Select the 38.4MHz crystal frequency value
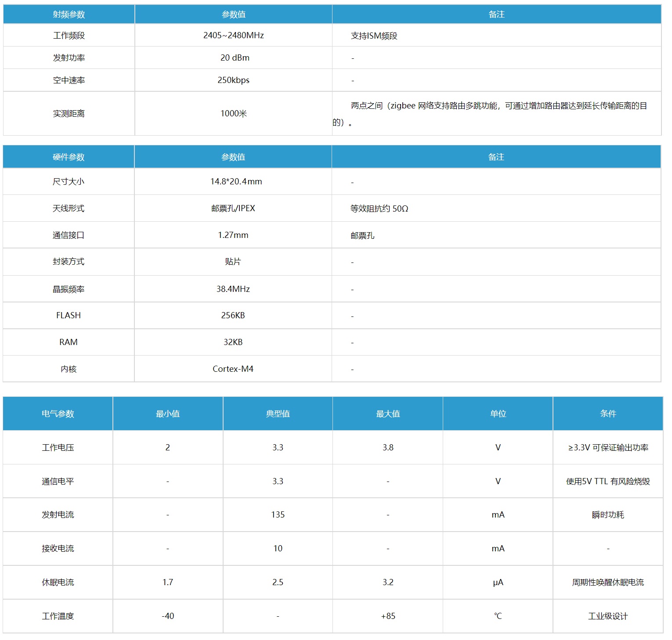 [233, 289]
